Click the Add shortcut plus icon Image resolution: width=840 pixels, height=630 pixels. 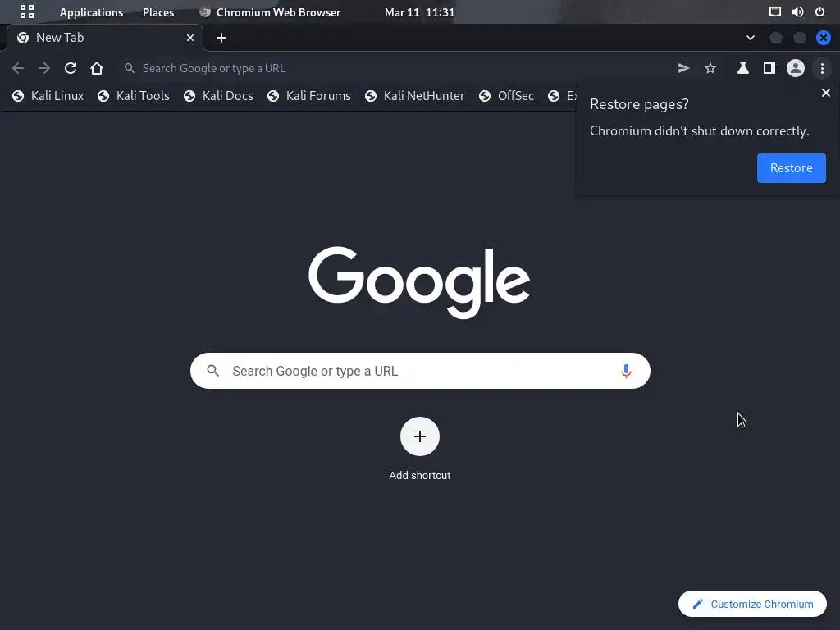[419, 436]
